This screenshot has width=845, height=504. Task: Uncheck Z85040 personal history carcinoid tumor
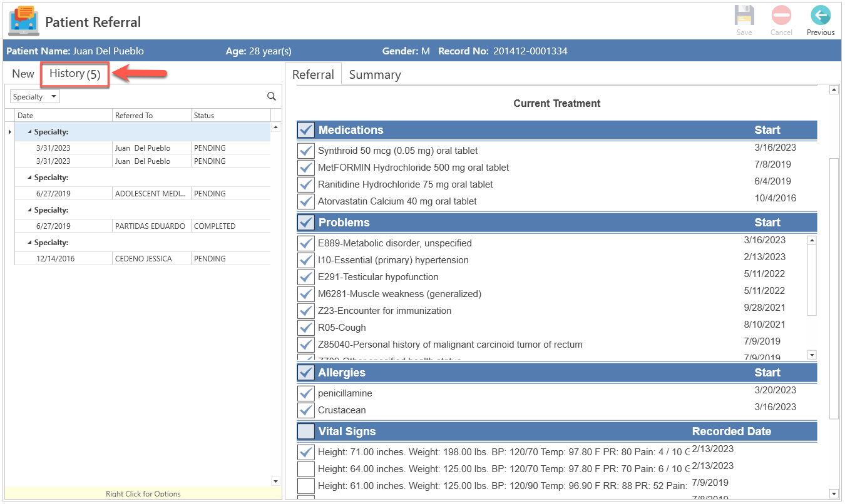pyautogui.click(x=306, y=345)
